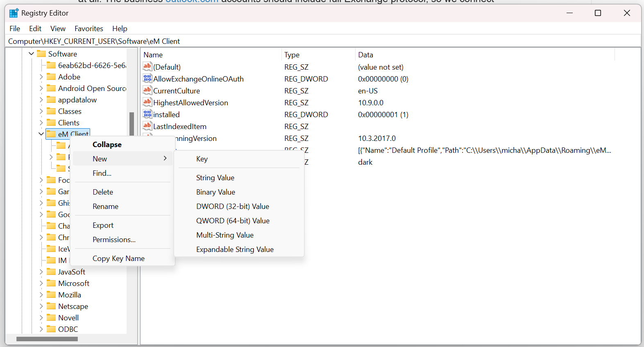Open the Help menu

tap(120, 28)
